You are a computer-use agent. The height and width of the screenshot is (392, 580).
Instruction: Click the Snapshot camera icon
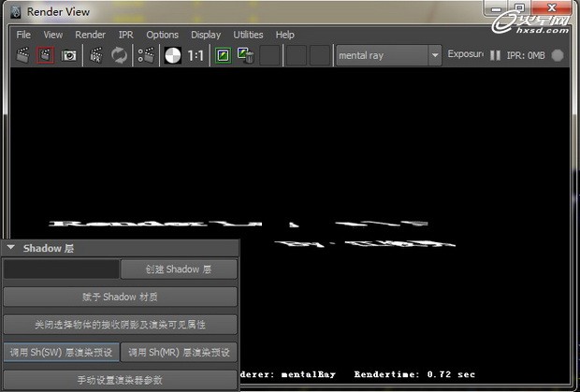click(69, 55)
